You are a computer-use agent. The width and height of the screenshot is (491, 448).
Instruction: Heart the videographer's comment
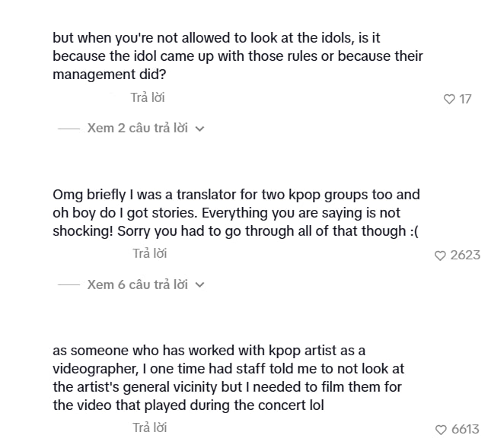[441, 430]
